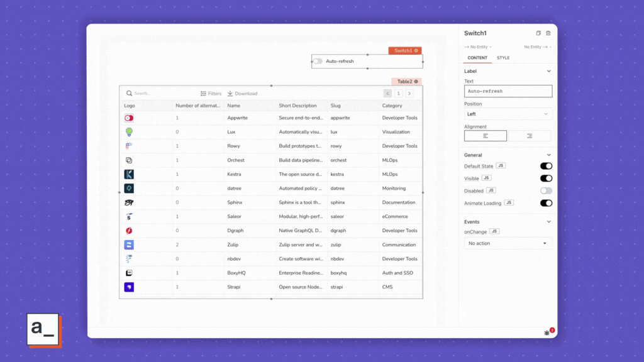
Task: Click the label Text input field
Action: pos(508,91)
